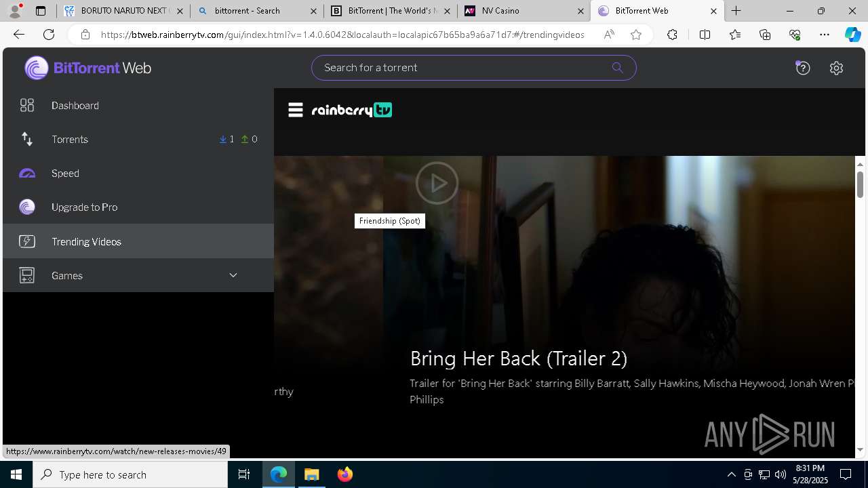Open browser profile icon
868x488 pixels.
coord(15,11)
